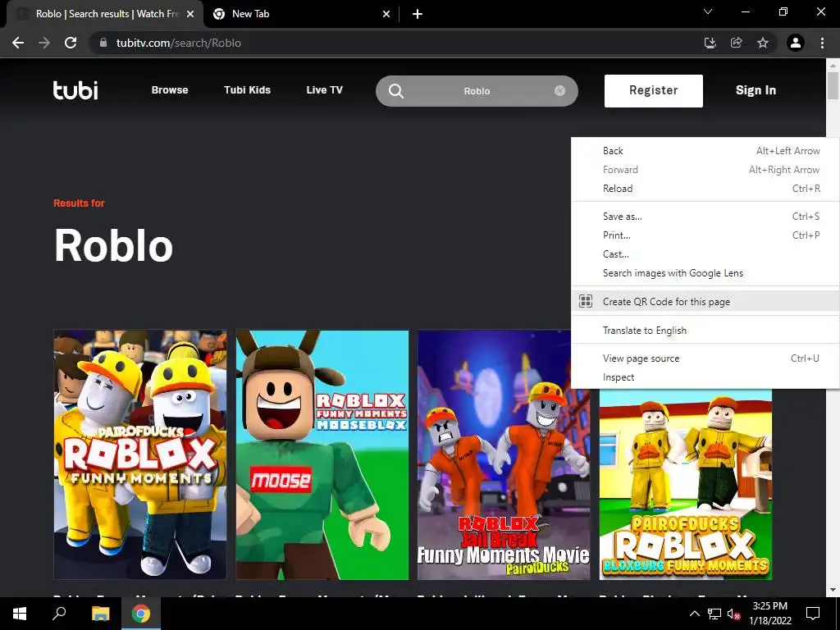Click the tubitv.com address bar URL
840x630 pixels.
pos(178,43)
